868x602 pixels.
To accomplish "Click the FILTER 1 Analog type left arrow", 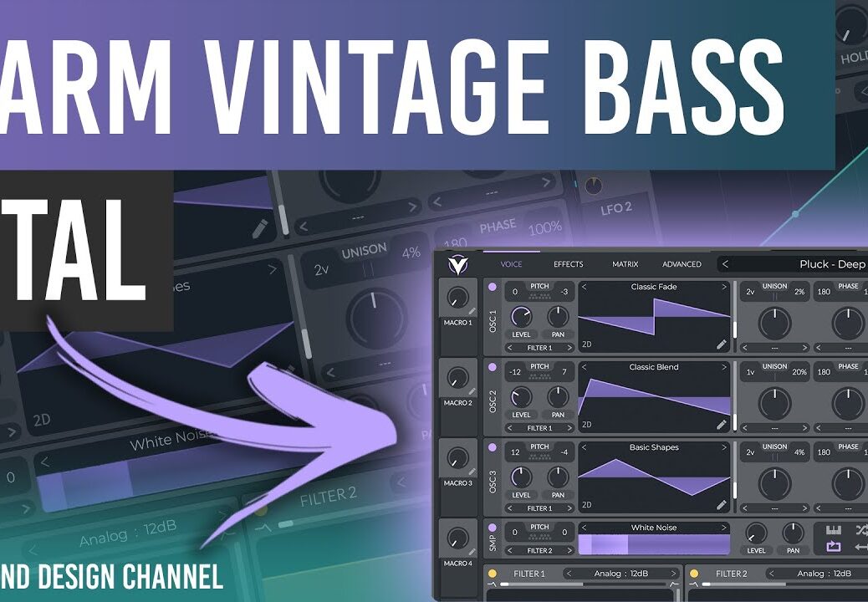I will pos(569,574).
